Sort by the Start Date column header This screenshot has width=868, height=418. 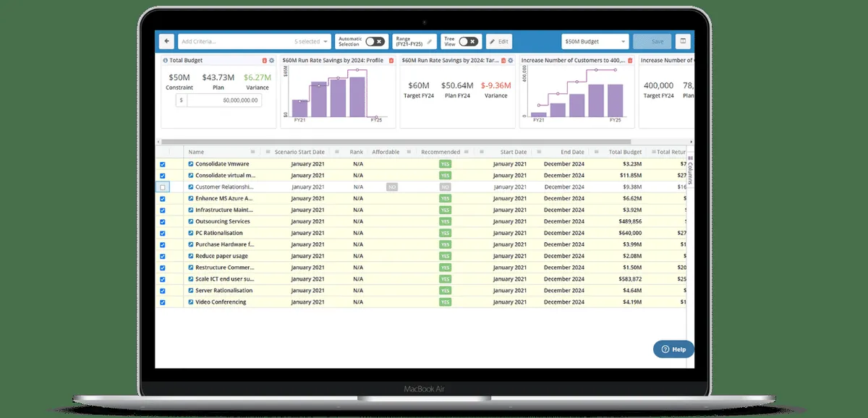[513, 152]
